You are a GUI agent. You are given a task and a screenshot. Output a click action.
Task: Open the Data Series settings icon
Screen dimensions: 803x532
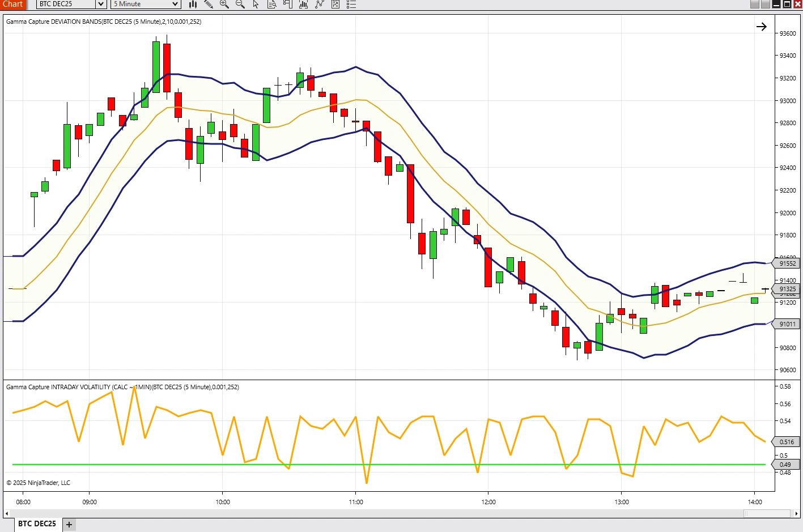[272, 5]
